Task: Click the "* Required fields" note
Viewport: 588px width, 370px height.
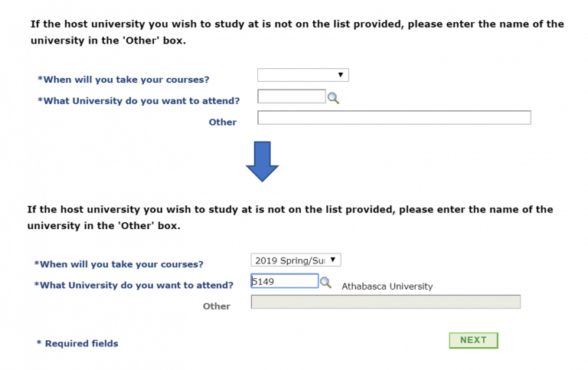Action: (x=77, y=343)
